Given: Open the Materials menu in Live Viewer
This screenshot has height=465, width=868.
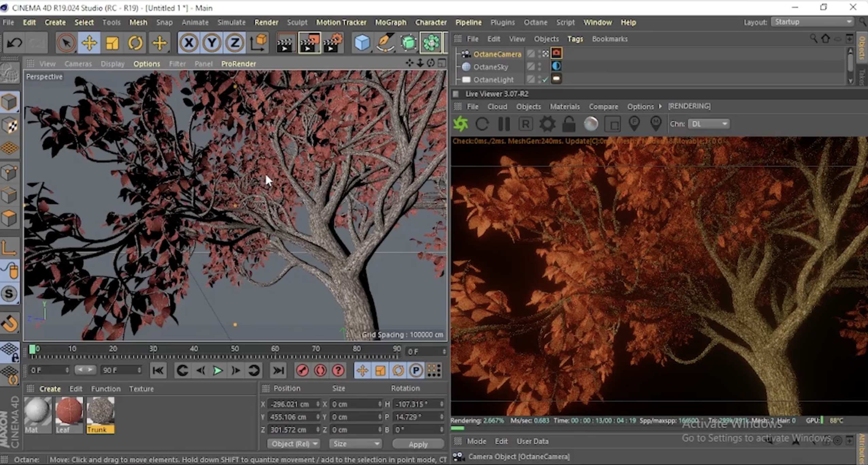Looking at the screenshot, I should (x=564, y=106).
